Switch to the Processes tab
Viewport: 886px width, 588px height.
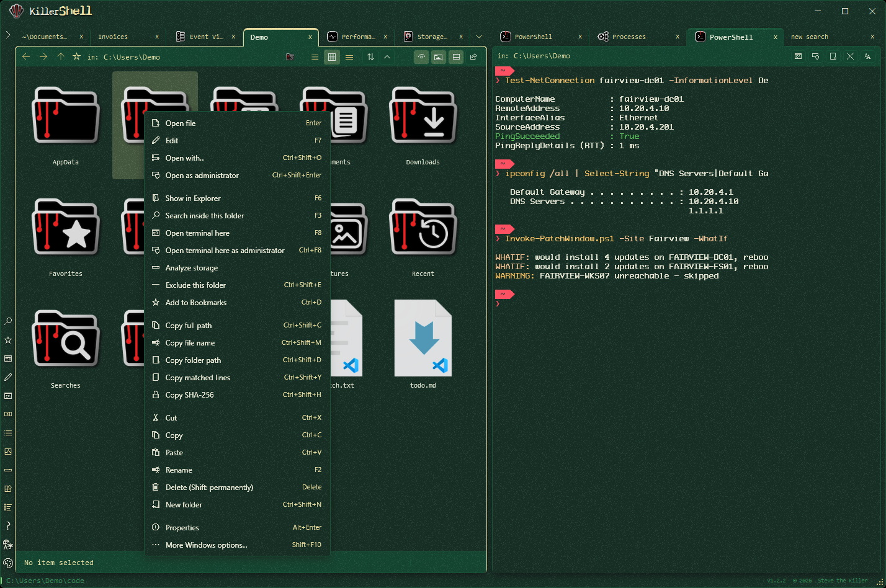pyautogui.click(x=637, y=37)
